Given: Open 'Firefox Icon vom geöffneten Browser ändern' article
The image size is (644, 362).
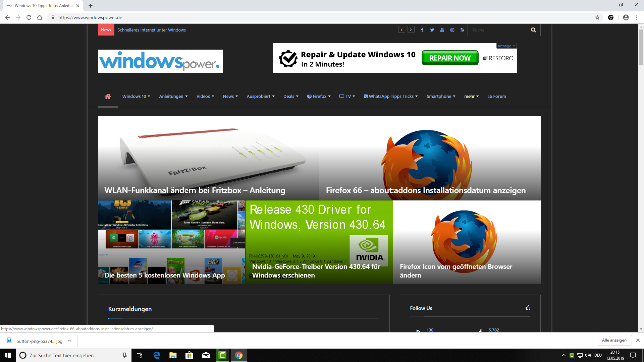Looking at the screenshot, I should click(x=467, y=242).
